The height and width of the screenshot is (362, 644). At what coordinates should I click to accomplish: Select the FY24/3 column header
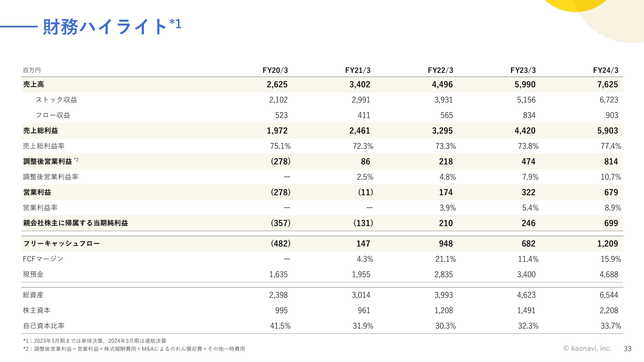click(x=606, y=70)
